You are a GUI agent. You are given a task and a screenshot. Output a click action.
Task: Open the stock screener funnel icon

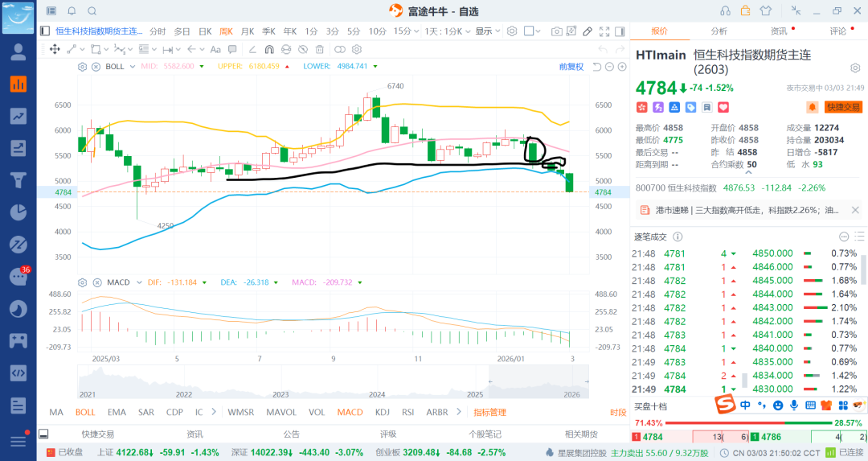tap(18, 180)
